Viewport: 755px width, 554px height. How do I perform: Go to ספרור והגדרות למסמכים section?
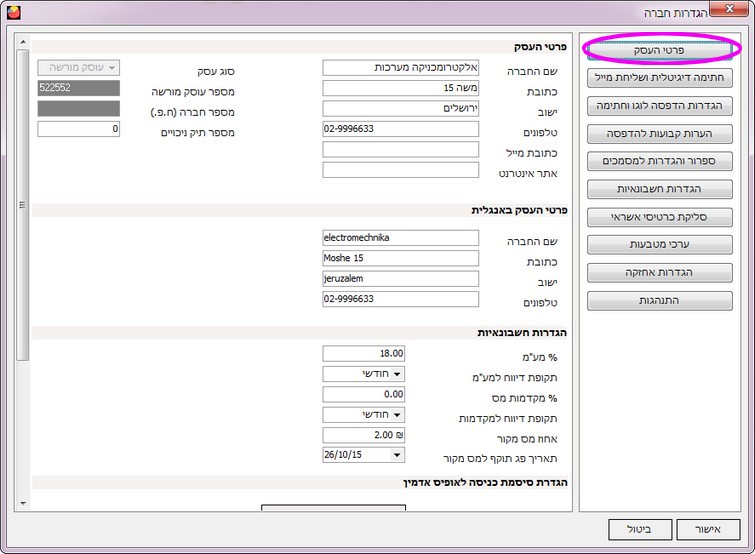(x=659, y=161)
